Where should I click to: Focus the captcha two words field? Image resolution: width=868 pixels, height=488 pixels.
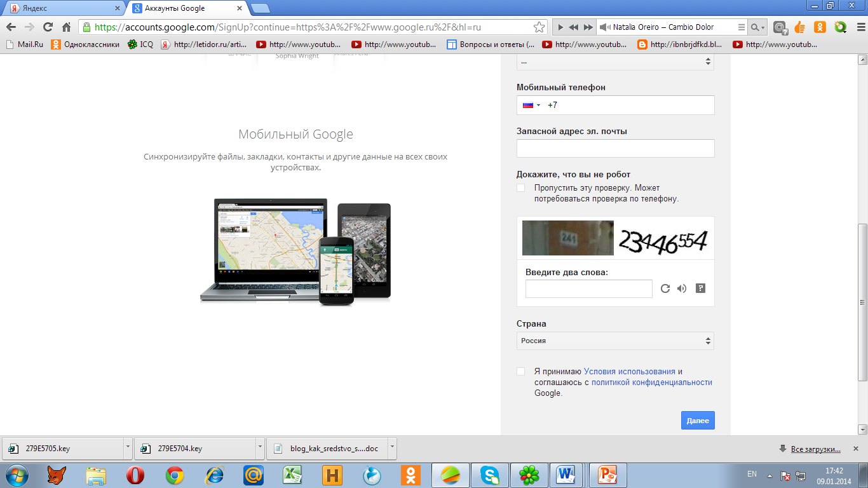click(589, 288)
